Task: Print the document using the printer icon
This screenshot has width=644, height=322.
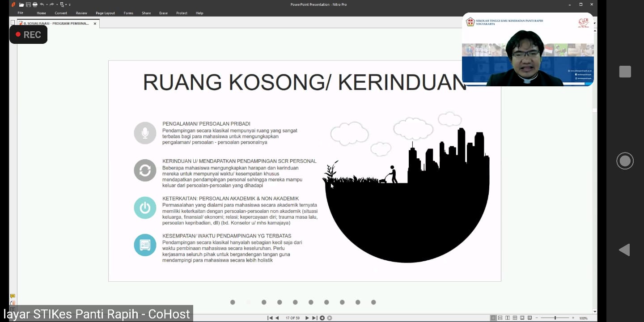Action: pos(35,4)
